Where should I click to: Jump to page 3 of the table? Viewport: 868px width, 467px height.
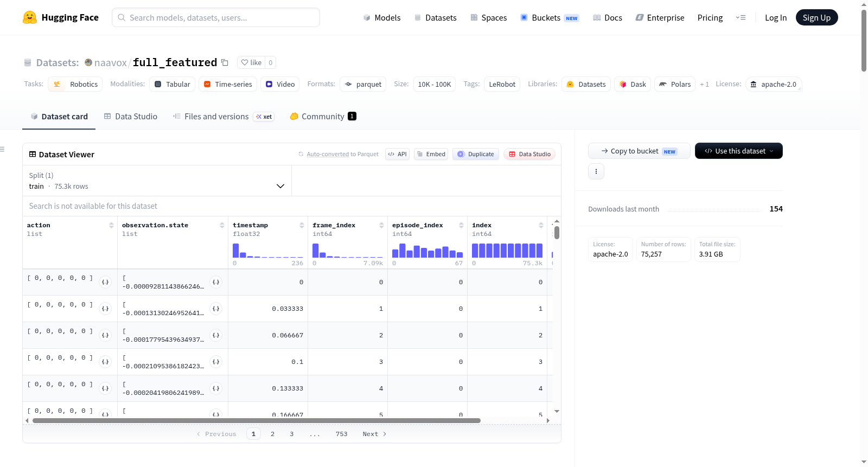(x=292, y=434)
